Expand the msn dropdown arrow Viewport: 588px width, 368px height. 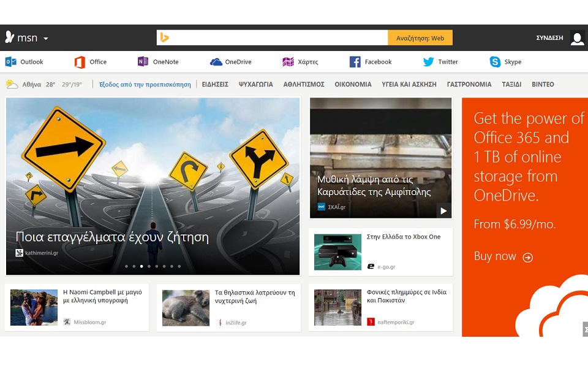[46, 39]
